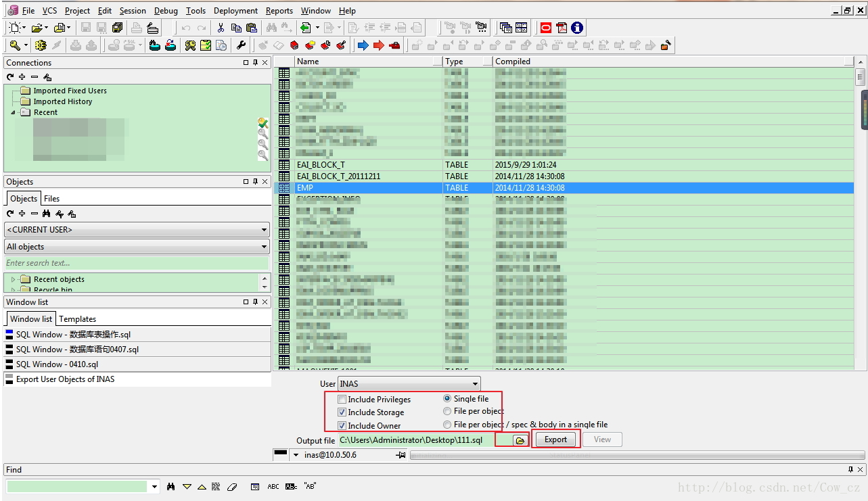Image resolution: width=868 pixels, height=501 pixels.
Task: Switch to the Templates tab
Action: click(78, 319)
